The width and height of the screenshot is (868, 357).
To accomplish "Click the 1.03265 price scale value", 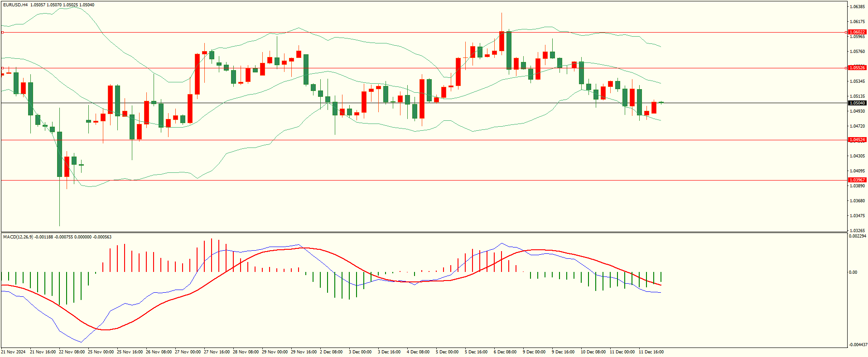I will click(858, 230).
